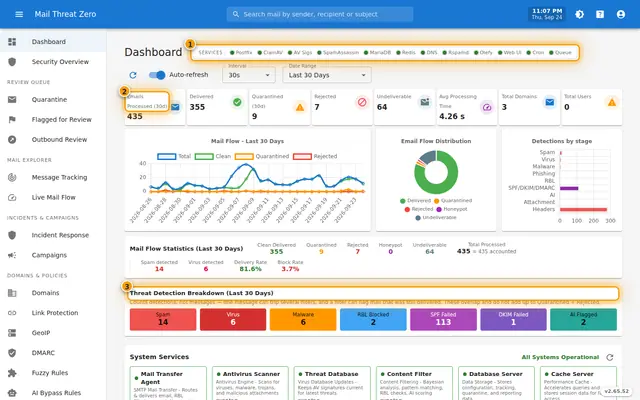The width and height of the screenshot is (640, 400).
Task: Click the Avg Processing Time speed icon
Action: 487,107
